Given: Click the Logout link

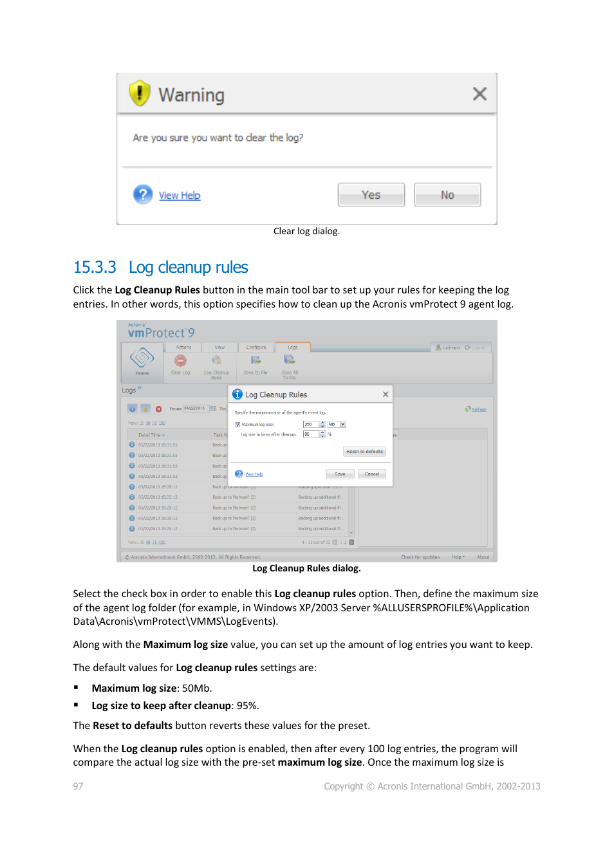Looking at the screenshot, I should 476,347.
